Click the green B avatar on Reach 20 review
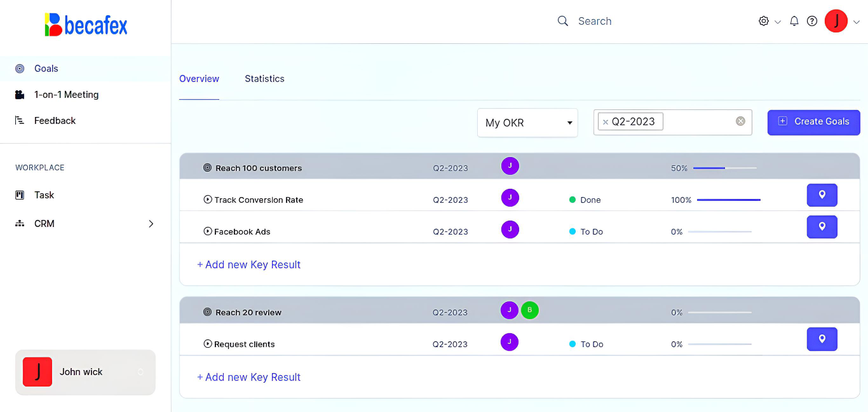The width and height of the screenshot is (868, 412). pyautogui.click(x=529, y=310)
